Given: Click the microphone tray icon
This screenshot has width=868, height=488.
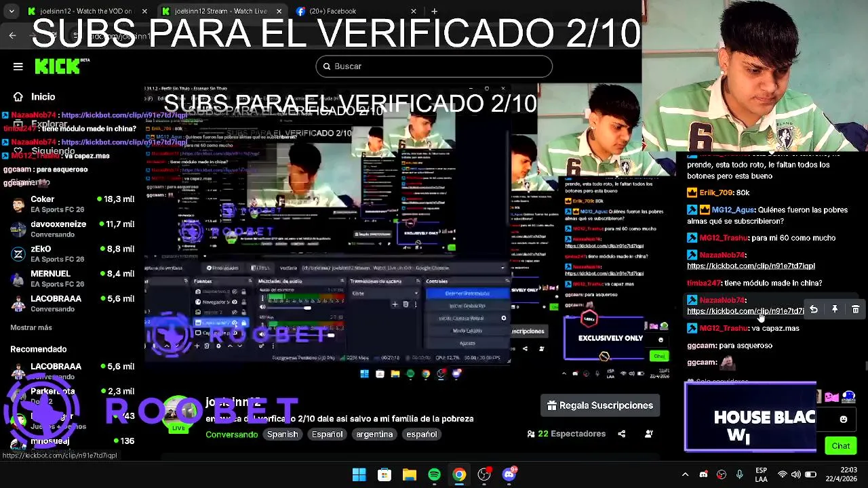Looking at the screenshot, I should click(x=739, y=475).
